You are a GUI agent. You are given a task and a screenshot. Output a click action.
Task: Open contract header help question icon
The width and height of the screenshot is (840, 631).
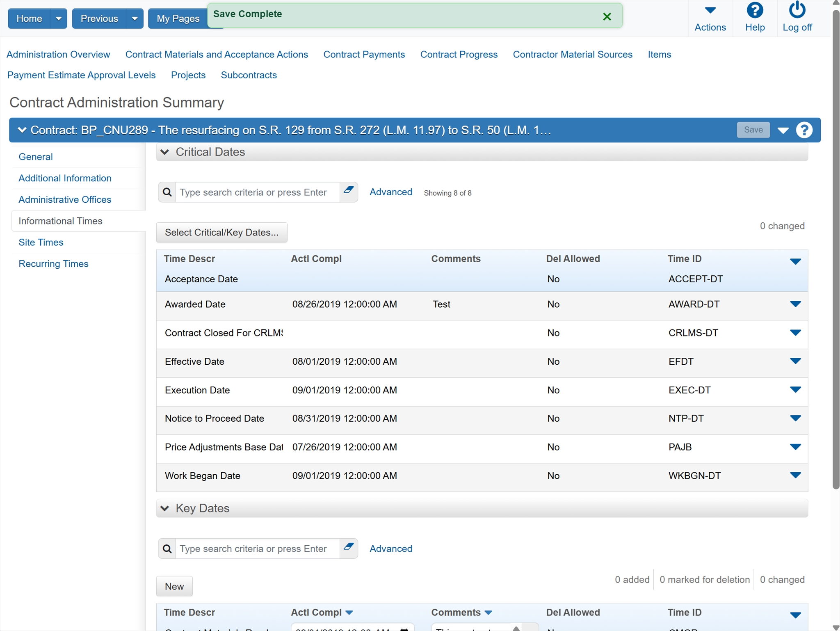pos(804,130)
